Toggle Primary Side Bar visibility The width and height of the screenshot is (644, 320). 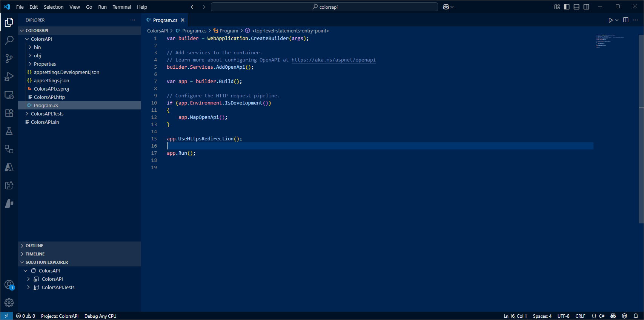567,7
